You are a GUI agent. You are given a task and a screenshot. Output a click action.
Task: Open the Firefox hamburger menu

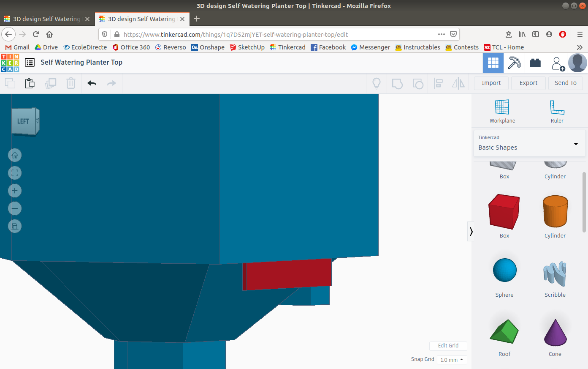581,34
